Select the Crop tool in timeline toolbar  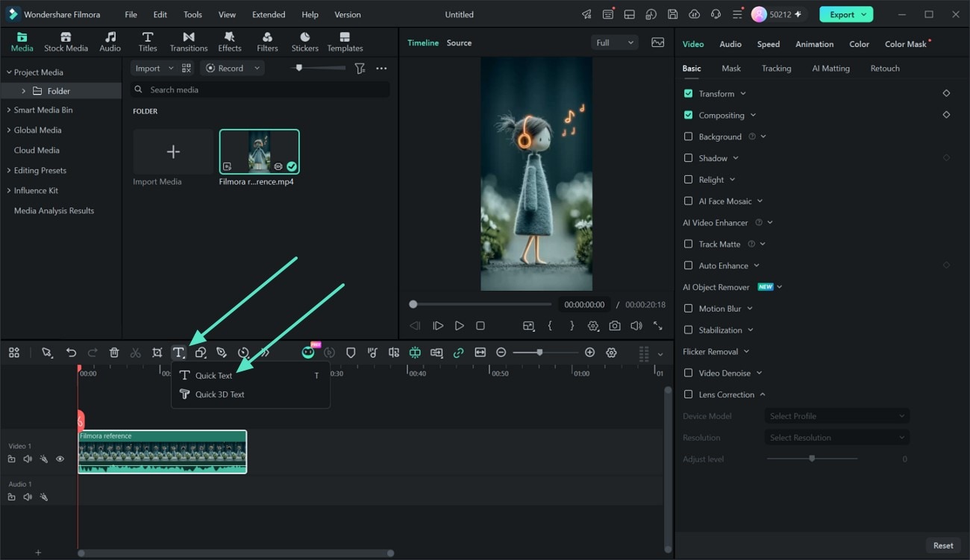point(157,353)
